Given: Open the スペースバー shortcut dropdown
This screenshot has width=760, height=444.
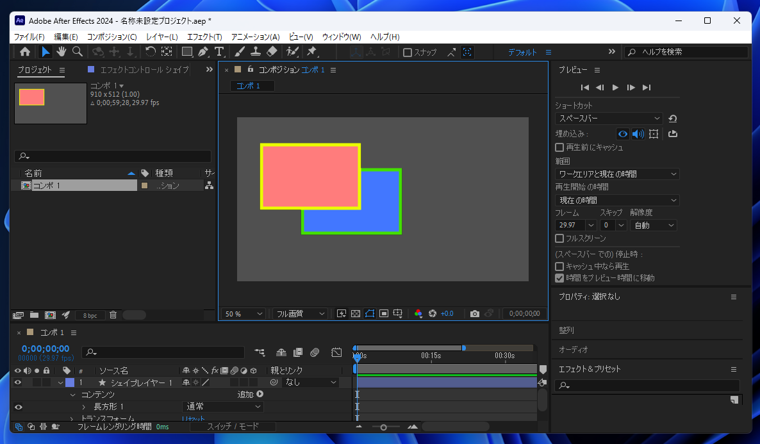Looking at the screenshot, I should tap(610, 118).
